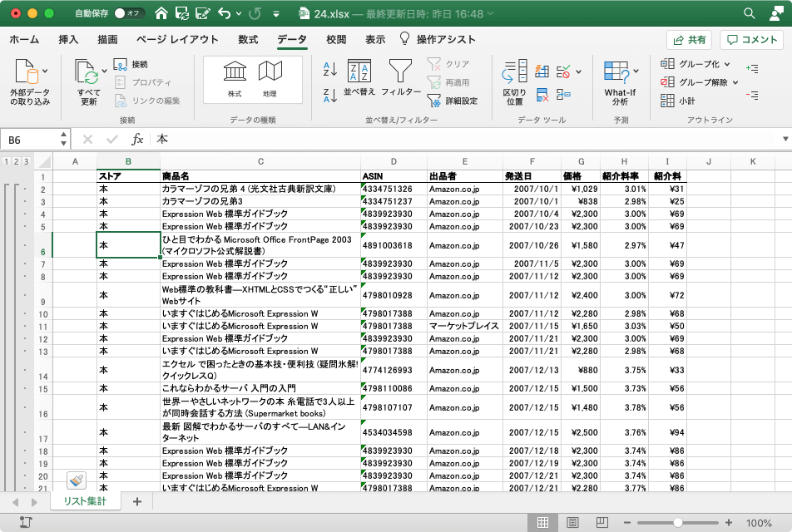Click the Share button (共有)
Viewport: 792px width, 532px height.
[689, 40]
